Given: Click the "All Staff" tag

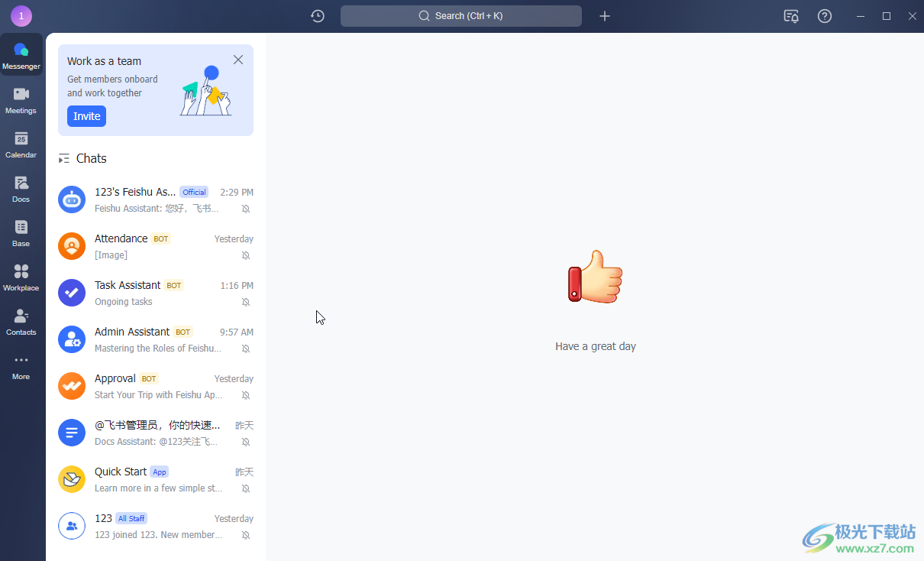Looking at the screenshot, I should (x=131, y=518).
